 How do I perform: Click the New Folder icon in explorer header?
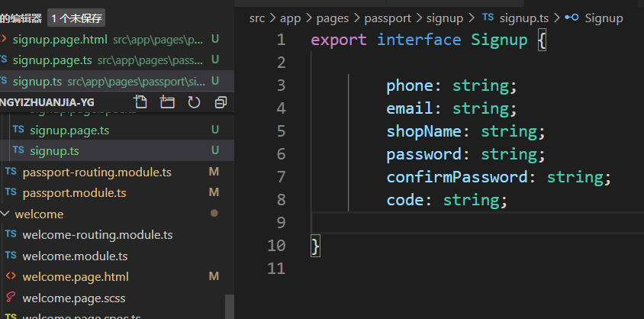167,101
